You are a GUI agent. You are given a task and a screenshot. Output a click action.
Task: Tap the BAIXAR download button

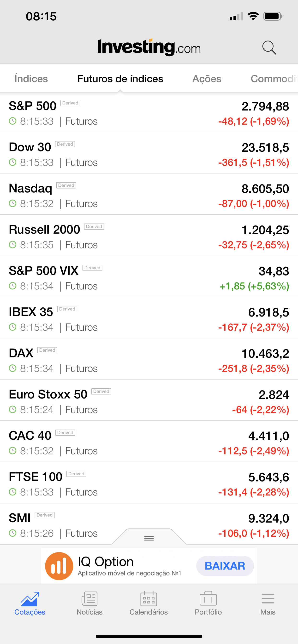[x=225, y=566]
